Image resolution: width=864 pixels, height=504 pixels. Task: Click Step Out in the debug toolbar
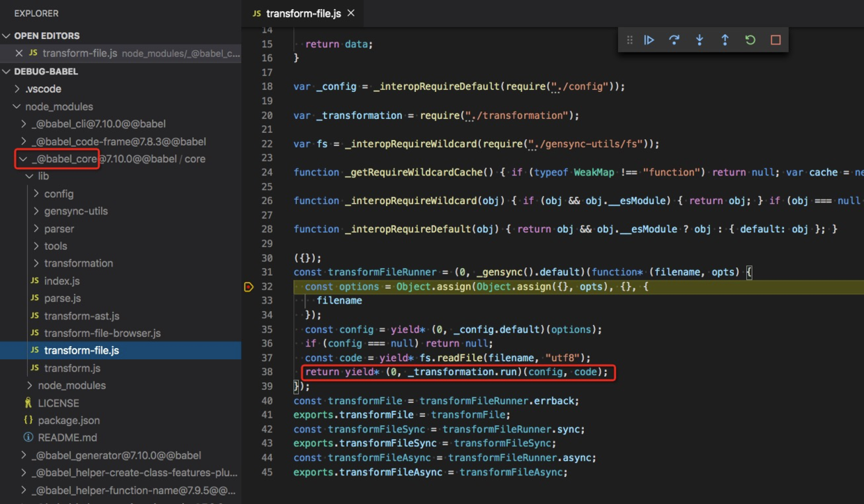point(725,40)
